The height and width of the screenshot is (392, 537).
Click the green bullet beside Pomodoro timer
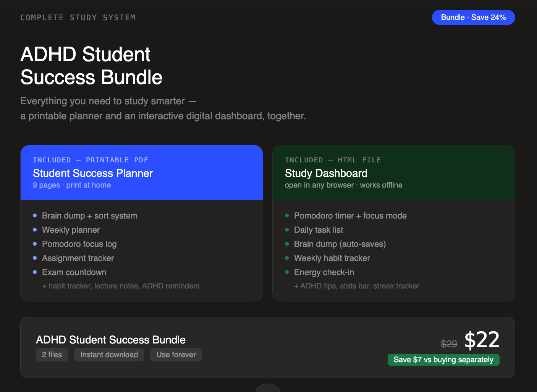287,215
